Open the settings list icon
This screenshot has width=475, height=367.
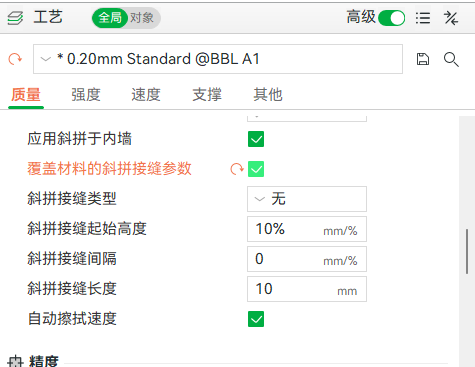423,18
